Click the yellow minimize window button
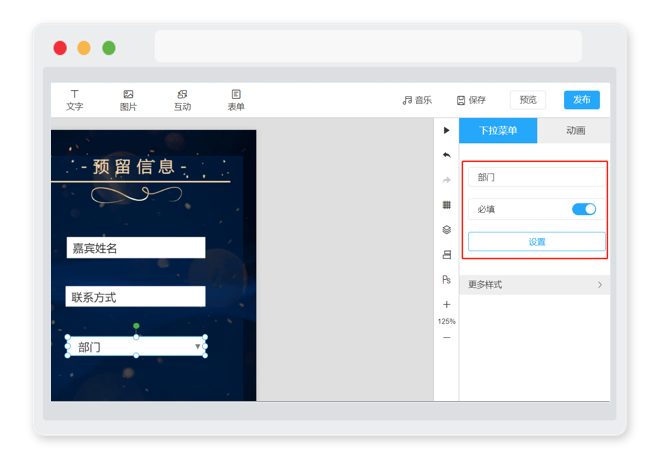 tap(84, 48)
